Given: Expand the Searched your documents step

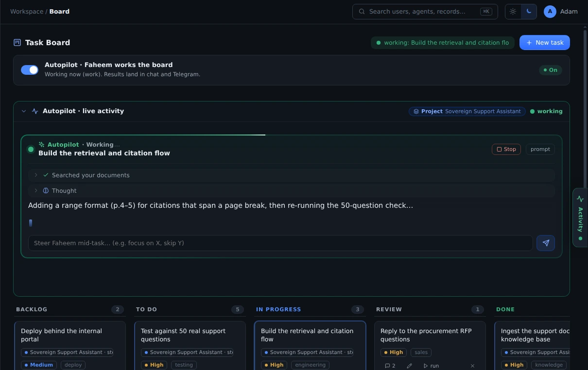Looking at the screenshot, I should 292,175.
